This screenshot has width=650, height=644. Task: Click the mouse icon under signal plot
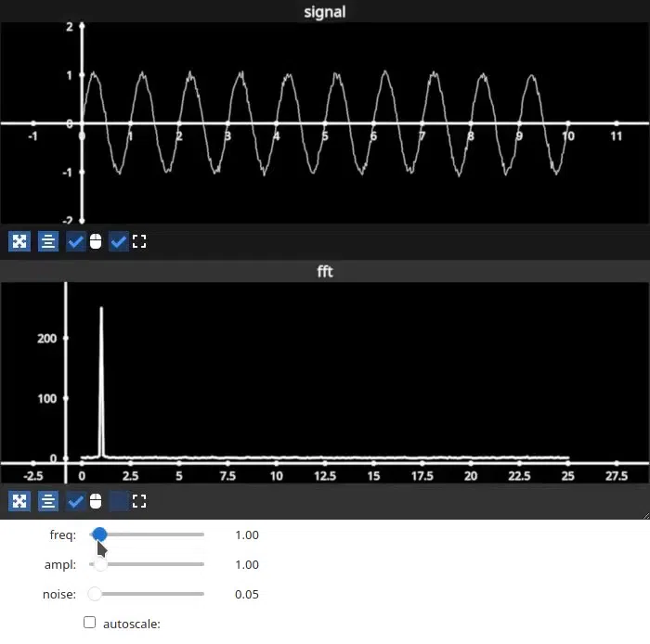point(96,242)
